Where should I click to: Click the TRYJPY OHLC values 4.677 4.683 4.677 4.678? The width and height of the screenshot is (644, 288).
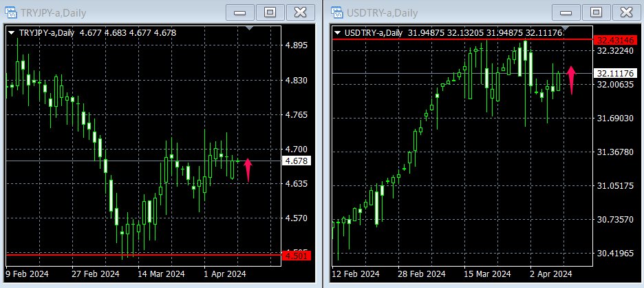128,32
